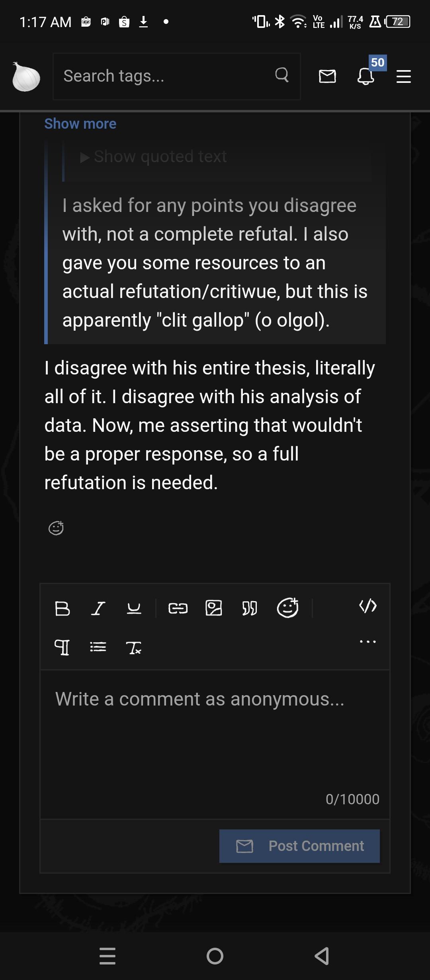Open the hamburger menu
430x980 pixels.
(x=403, y=76)
